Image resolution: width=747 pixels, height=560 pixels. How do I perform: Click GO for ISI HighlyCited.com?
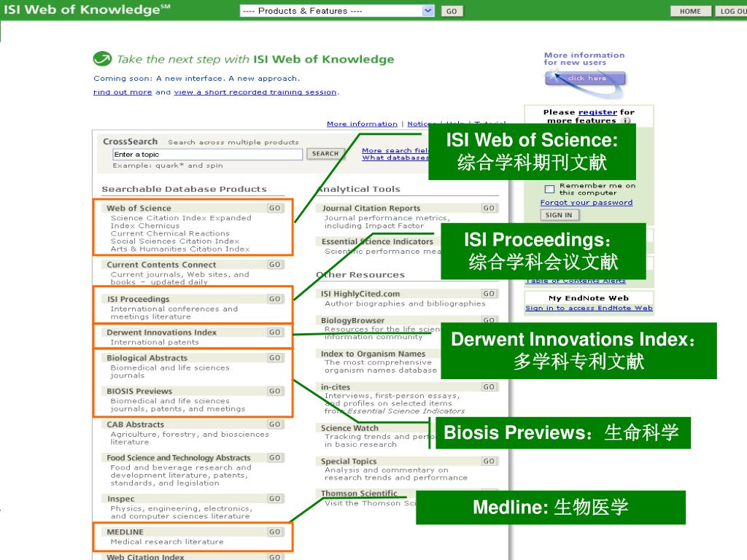[x=489, y=294]
